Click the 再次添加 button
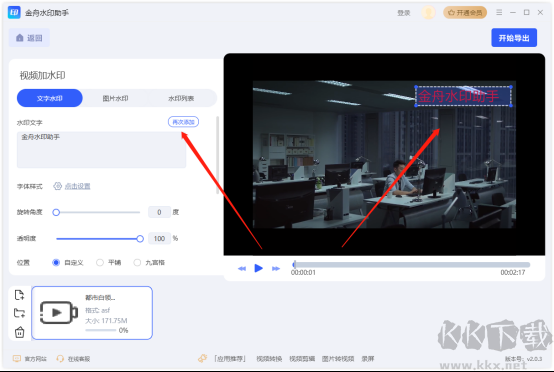The width and height of the screenshot is (554, 372). point(183,122)
